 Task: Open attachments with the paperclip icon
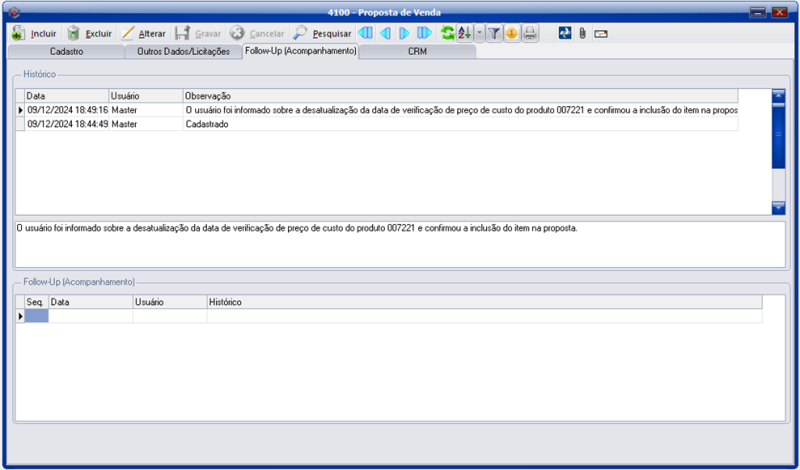coord(583,33)
